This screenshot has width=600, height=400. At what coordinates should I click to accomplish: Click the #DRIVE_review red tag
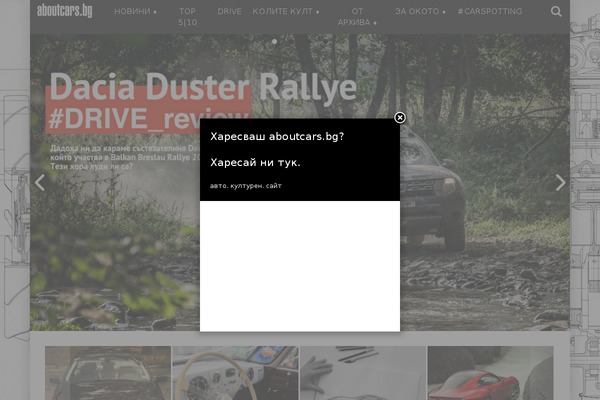click(148, 118)
